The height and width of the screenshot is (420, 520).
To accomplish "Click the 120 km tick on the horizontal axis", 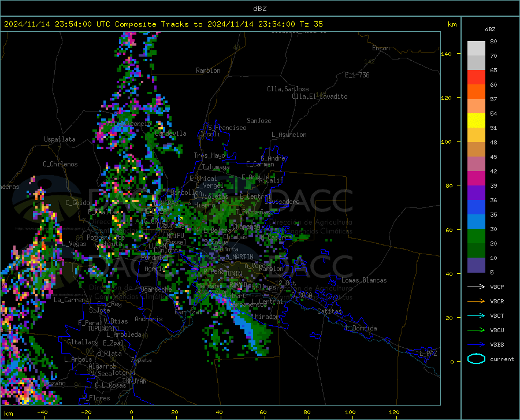I will [394, 412].
